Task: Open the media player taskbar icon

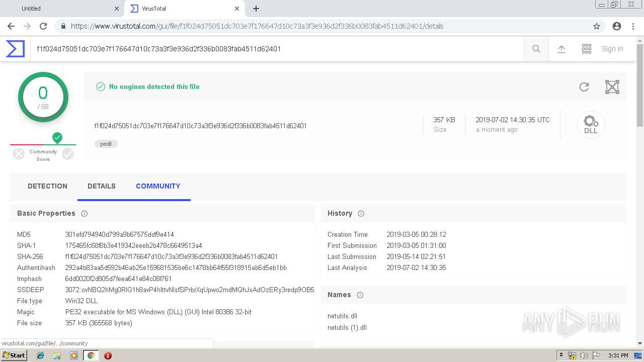Action: point(74,355)
